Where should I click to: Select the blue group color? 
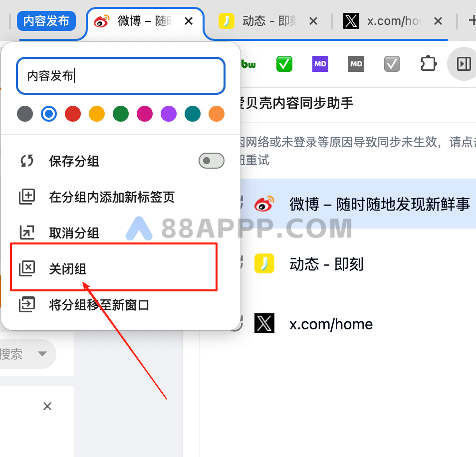click(x=49, y=114)
